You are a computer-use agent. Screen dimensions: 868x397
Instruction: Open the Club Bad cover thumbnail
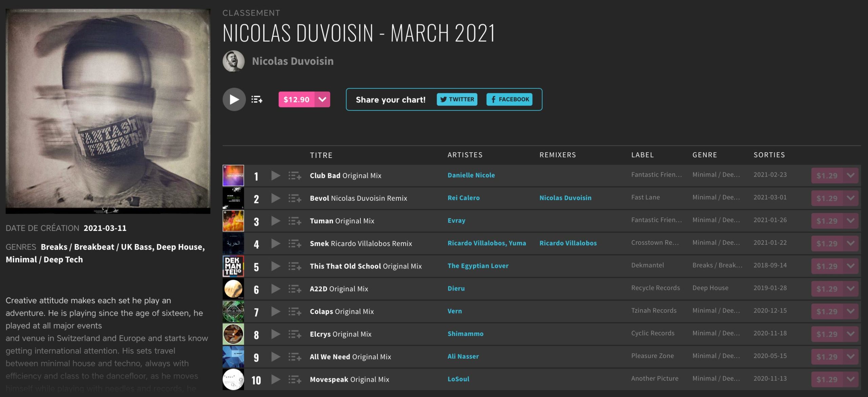coord(233,176)
